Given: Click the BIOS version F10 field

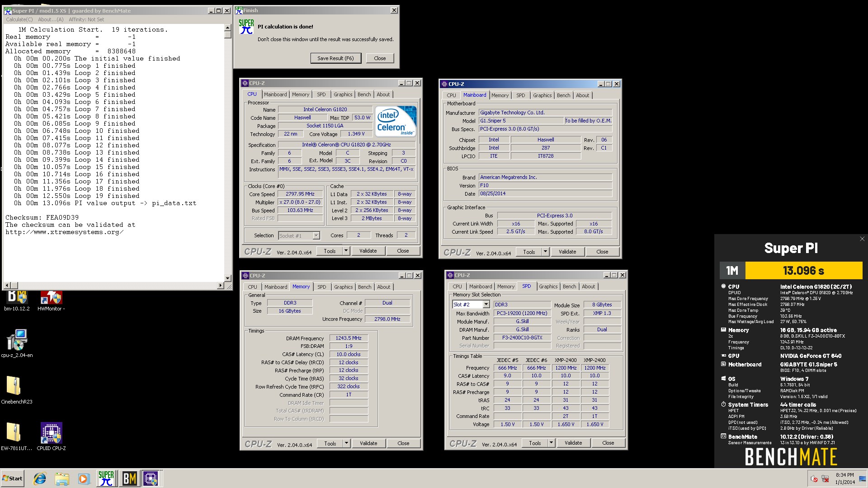Looking at the screenshot, I should click(x=545, y=185).
